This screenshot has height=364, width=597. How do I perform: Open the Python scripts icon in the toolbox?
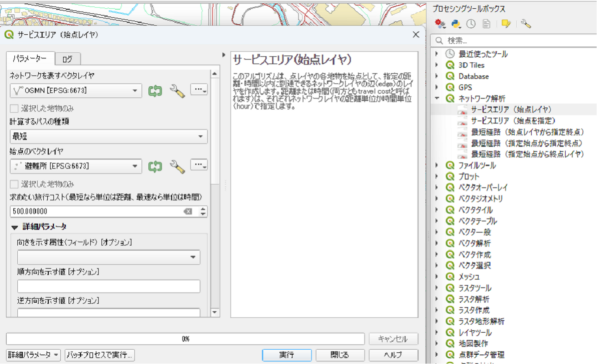click(x=456, y=24)
